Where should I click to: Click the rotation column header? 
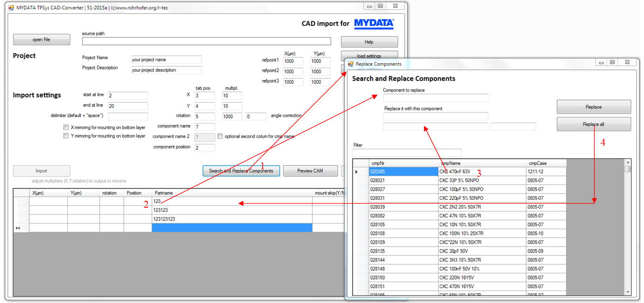click(x=111, y=193)
